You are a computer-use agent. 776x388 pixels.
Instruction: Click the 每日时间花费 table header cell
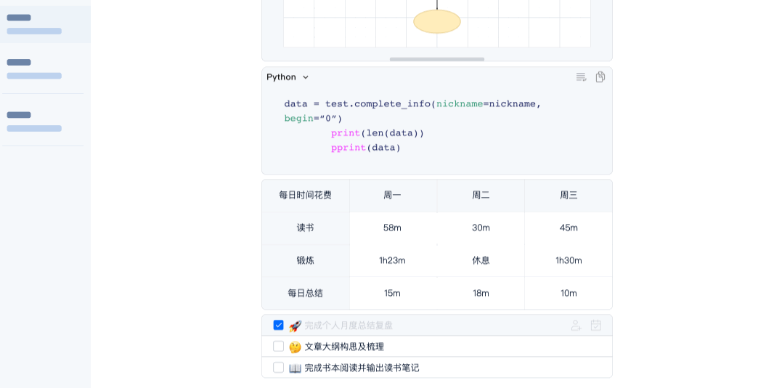click(x=305, y=195)
